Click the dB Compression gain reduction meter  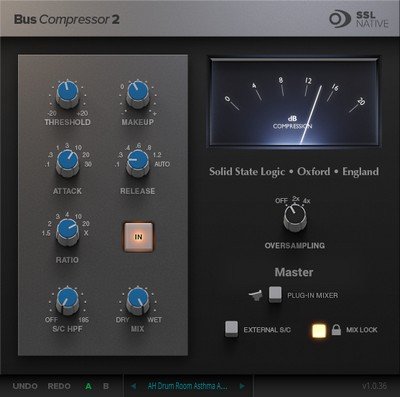click(295, 102)
